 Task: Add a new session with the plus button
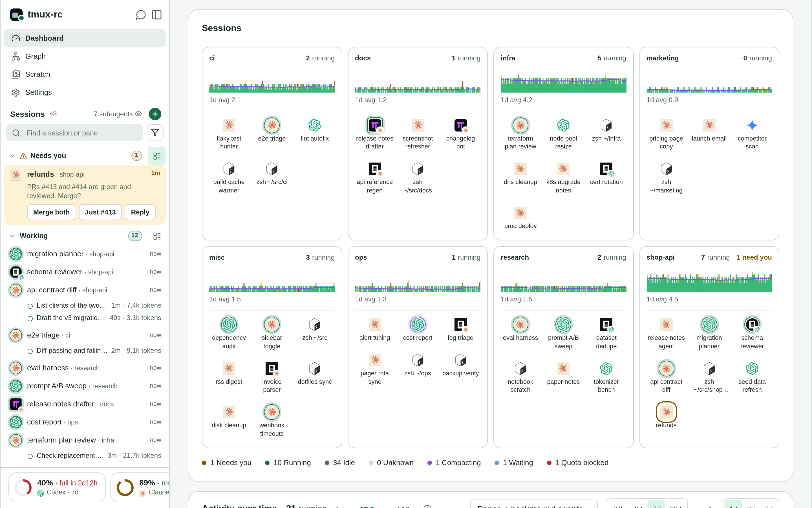coord(155,114)
